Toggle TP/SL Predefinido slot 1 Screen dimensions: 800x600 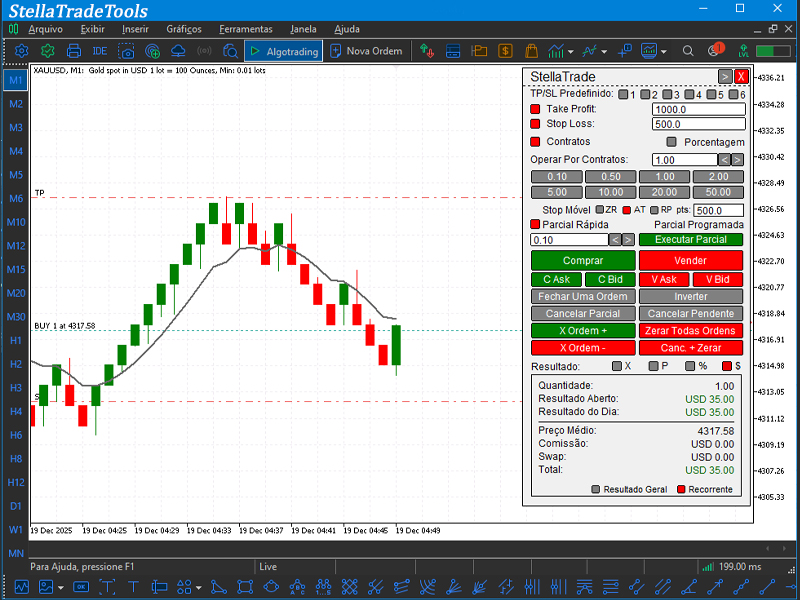[x=624, y=96]
